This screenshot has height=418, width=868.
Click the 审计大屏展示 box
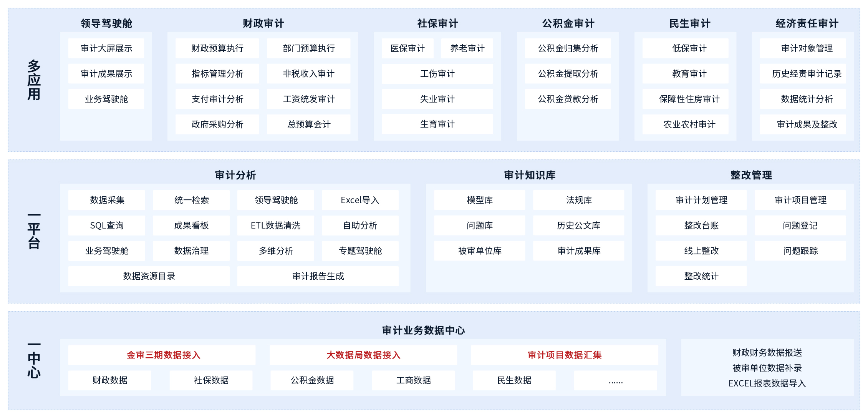106,48
